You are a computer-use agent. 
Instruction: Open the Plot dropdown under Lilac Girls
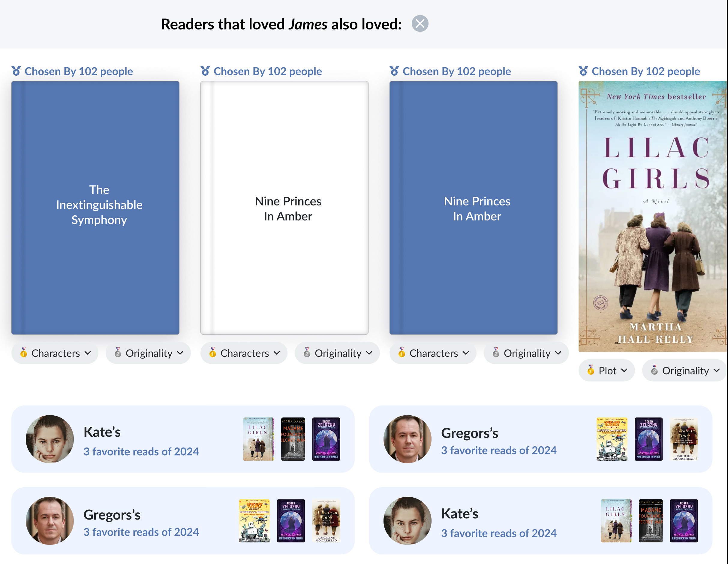607,370
